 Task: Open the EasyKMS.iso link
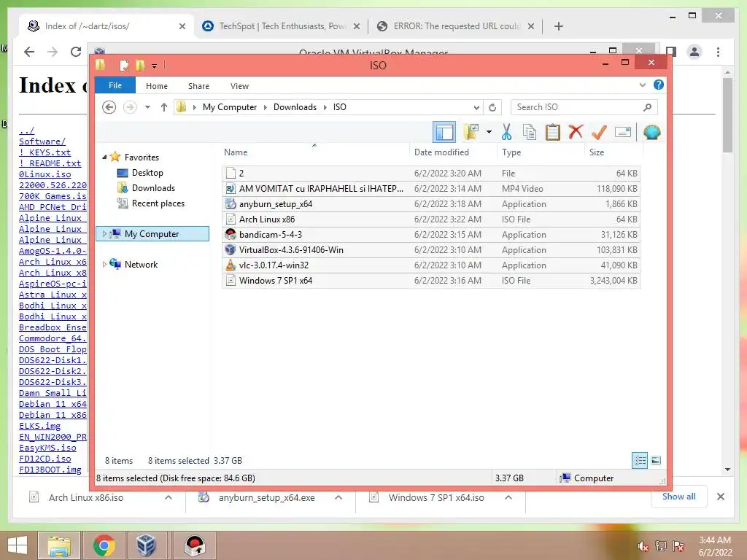point(47,448)
